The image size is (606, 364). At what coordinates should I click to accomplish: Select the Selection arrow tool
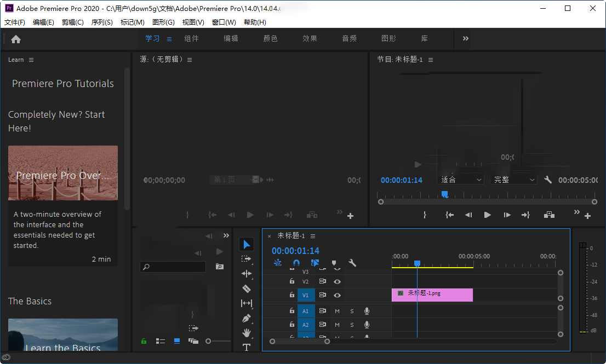pos(247,244)
